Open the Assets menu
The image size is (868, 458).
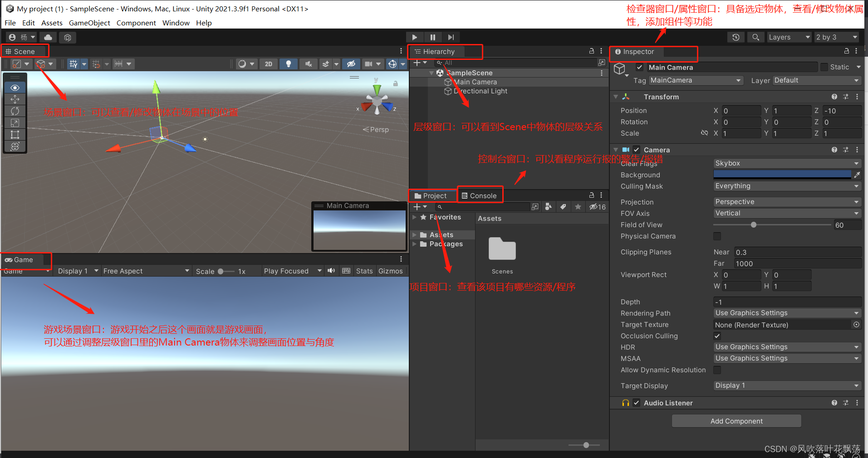[x=52, y=23]
